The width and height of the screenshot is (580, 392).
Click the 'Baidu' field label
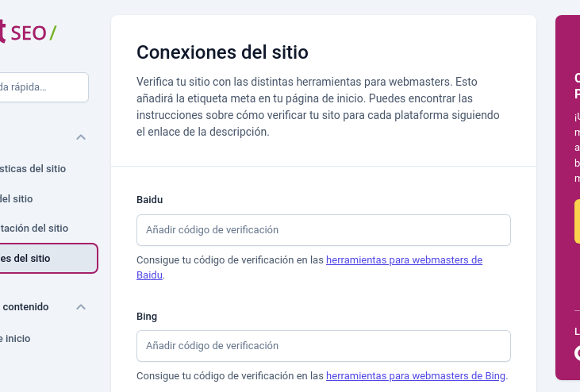[149, 200]
